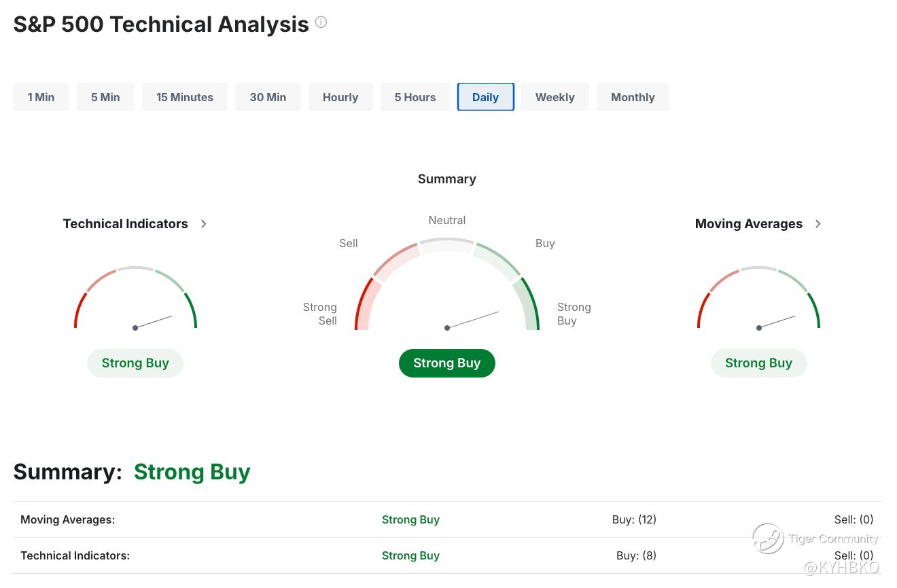Click the info icon beside the title
The image size is (897, 588).
click(321, 22)
